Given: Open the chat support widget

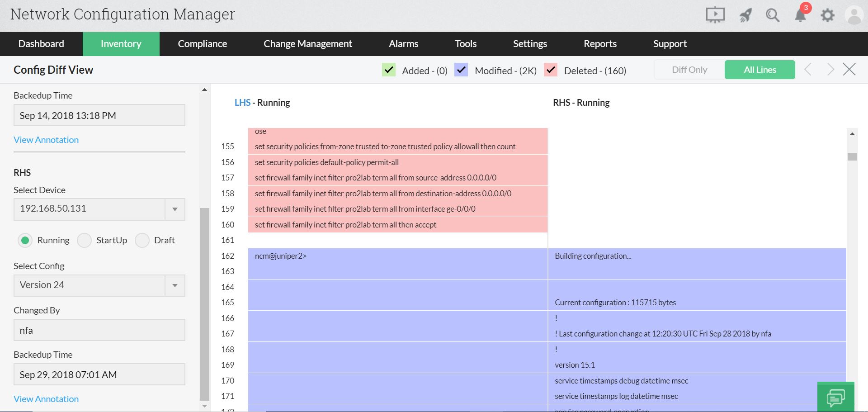Looking at the screenshot, I should [x=835, y=397].
